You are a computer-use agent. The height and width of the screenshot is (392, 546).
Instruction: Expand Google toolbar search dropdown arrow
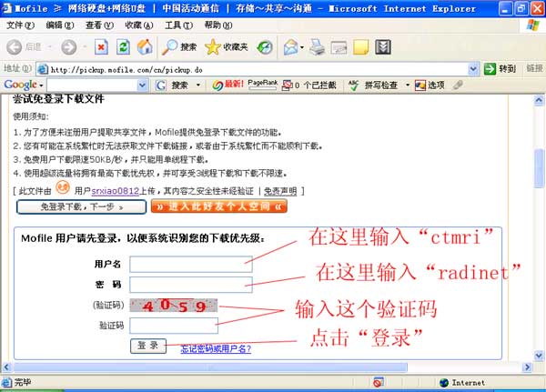(198, 85)
